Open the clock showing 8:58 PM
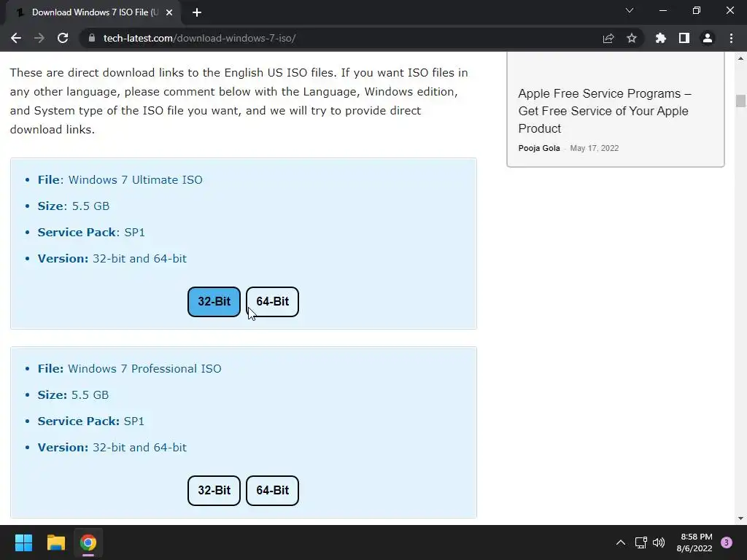The height and width of the screenshot is (560, 747). (x=694, y=542)
